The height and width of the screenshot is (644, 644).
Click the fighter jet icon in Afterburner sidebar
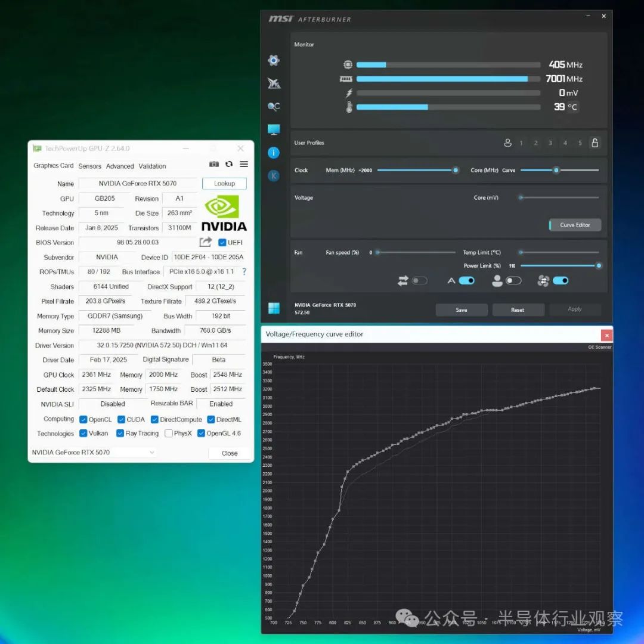[274, 83]
